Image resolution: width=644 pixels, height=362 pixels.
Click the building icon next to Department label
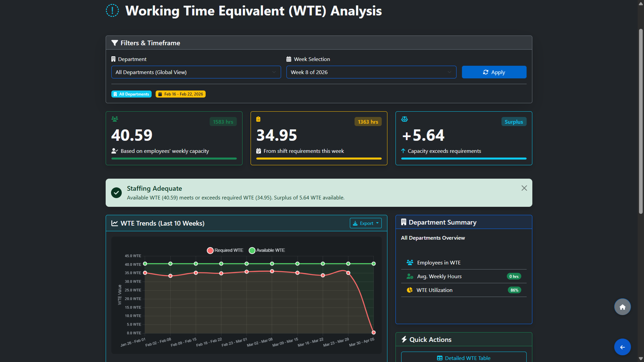113,59
